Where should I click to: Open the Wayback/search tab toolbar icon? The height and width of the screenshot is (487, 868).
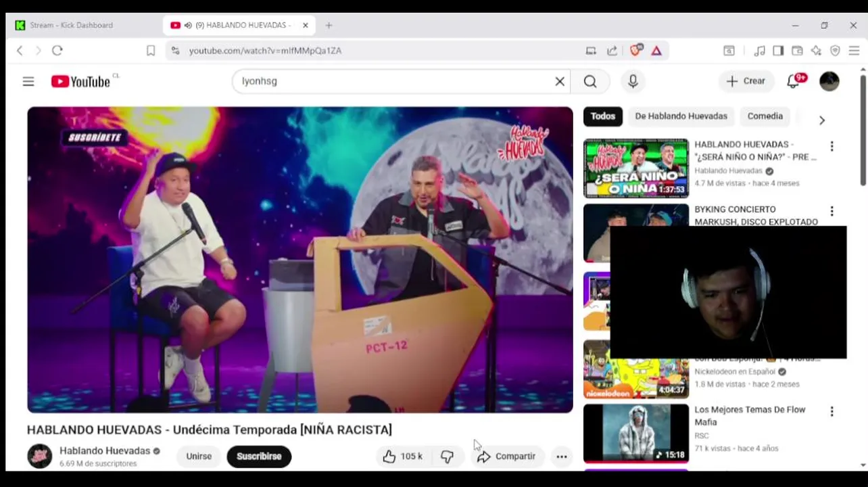pos(729,51)
